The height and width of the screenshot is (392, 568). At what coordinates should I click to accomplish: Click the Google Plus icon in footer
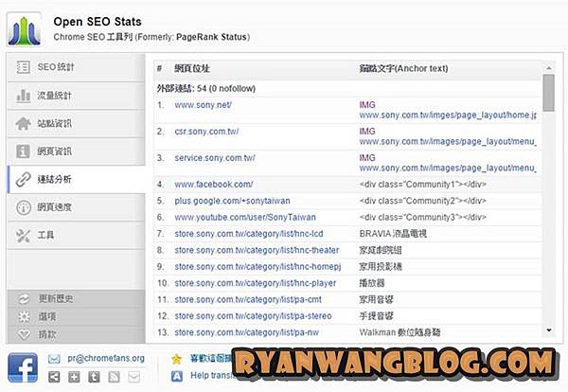[74, 377]
